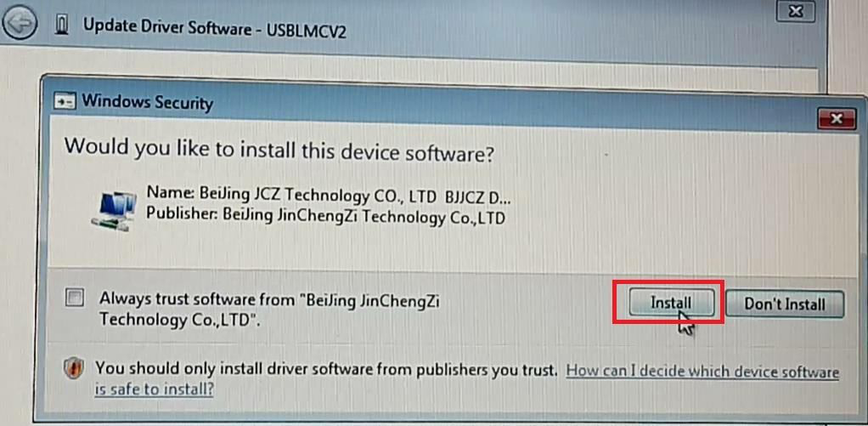Viewport: 868px width, 426px height.
Task: Click the USB device icon beside the window title
Action: pyautogui.click(x=63, y=26)
